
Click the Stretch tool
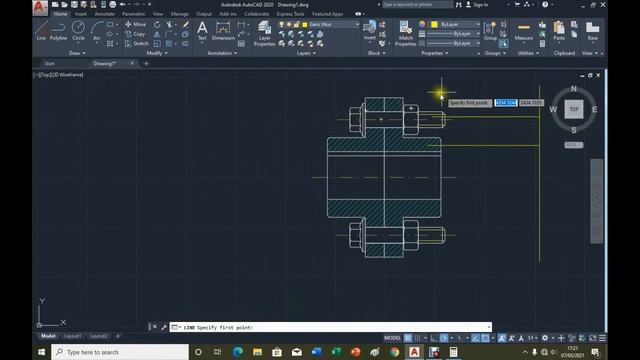(x=137, y=43)
